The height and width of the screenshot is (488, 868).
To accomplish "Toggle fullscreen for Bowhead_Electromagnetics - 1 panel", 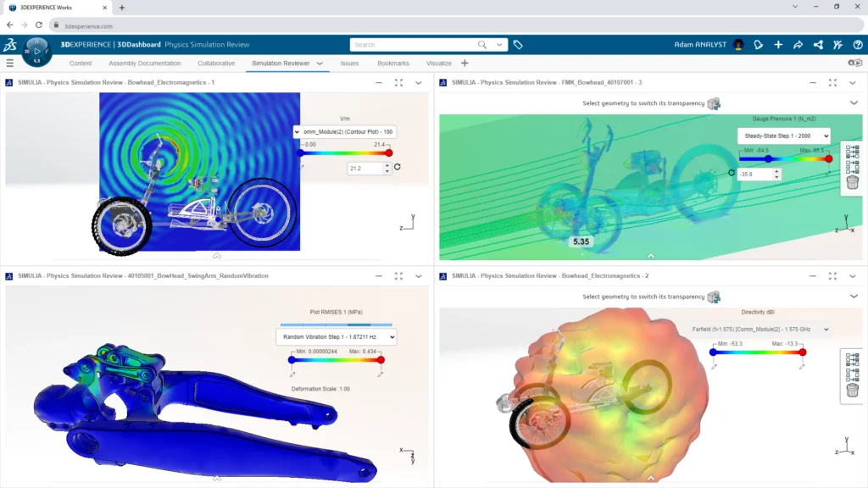I will pos(398,82).
